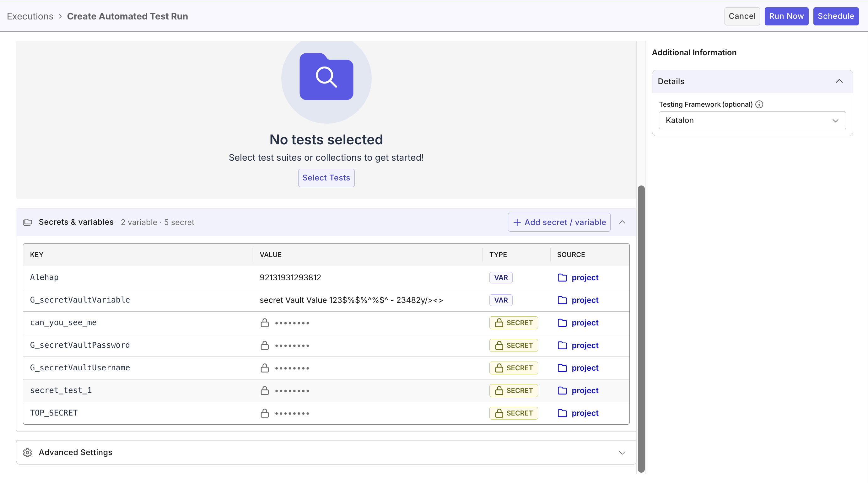The height and width of the screenshot is (483, 868).
Task: Collapse the Details panel
Action: pos(839,81)
